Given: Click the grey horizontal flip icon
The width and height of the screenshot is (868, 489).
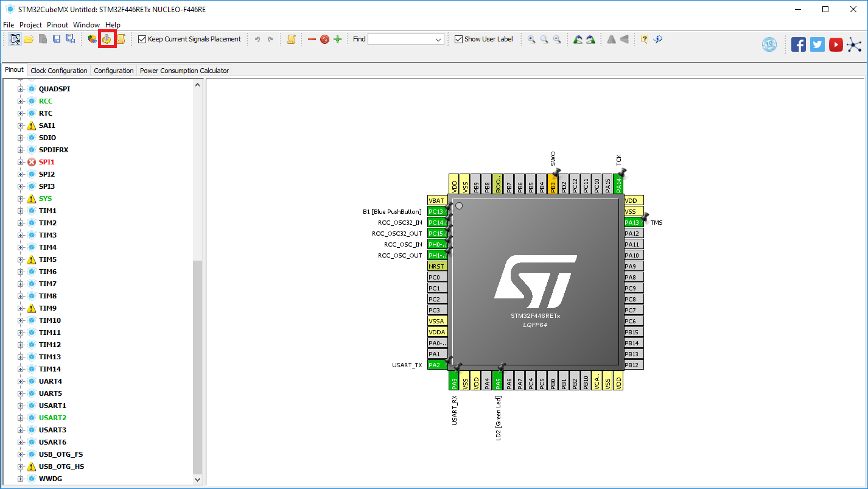Looking at the screenshot, I should [611, 39].
